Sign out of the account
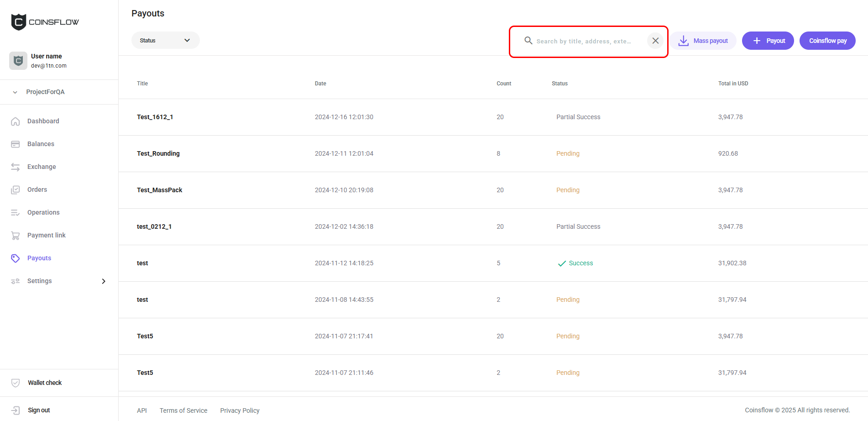 [x=39, y=410]
